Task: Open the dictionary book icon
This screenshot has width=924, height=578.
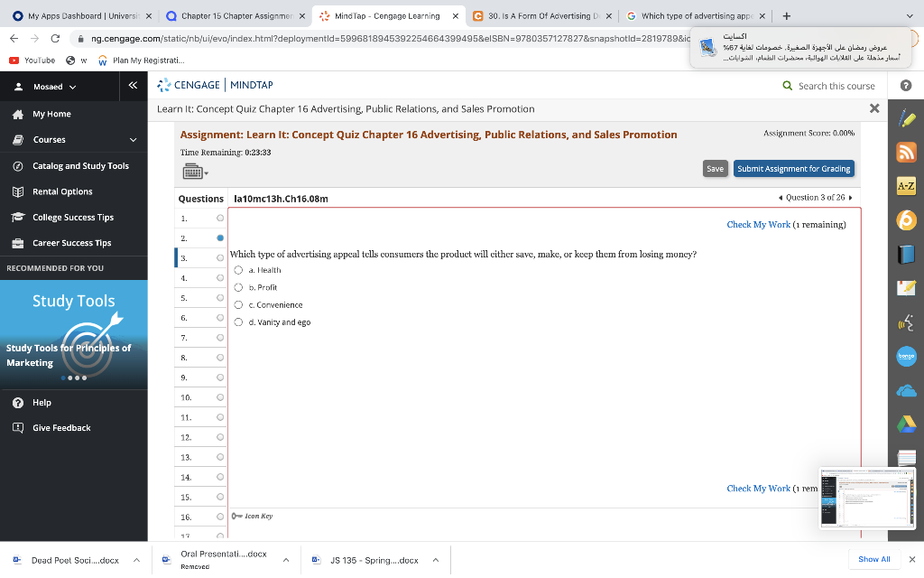Action: (x=908, y=256)
